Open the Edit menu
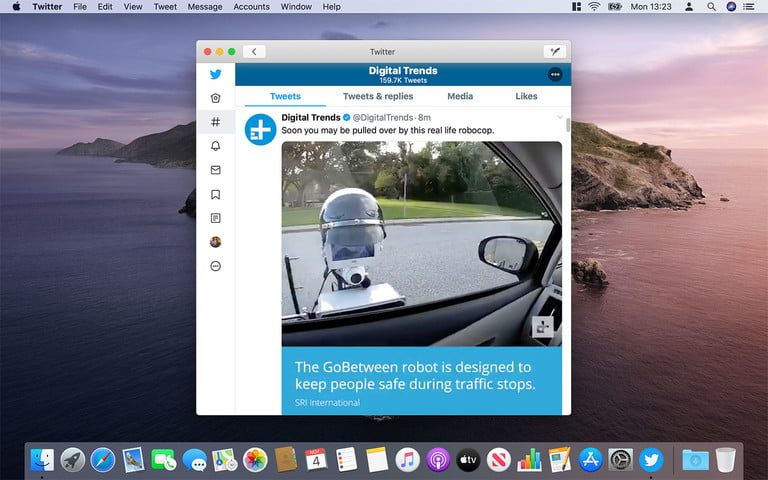Screen dimensions: 768x480 tap(105, 7)
